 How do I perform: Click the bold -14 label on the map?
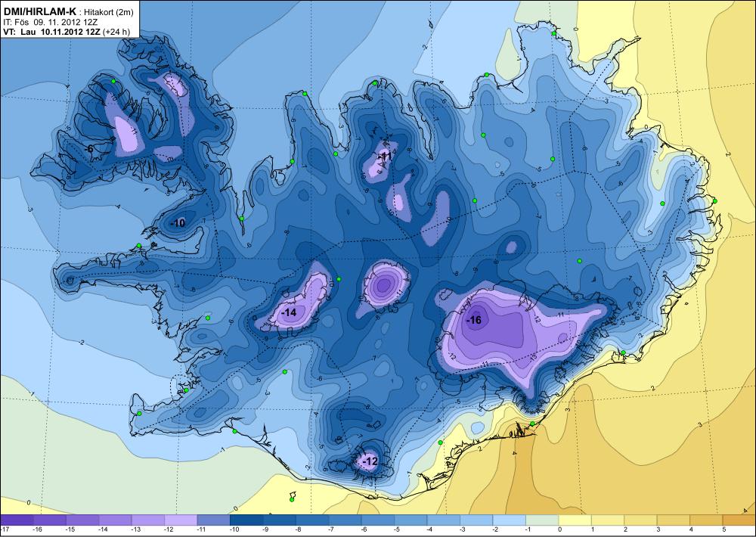coord(288,312)
